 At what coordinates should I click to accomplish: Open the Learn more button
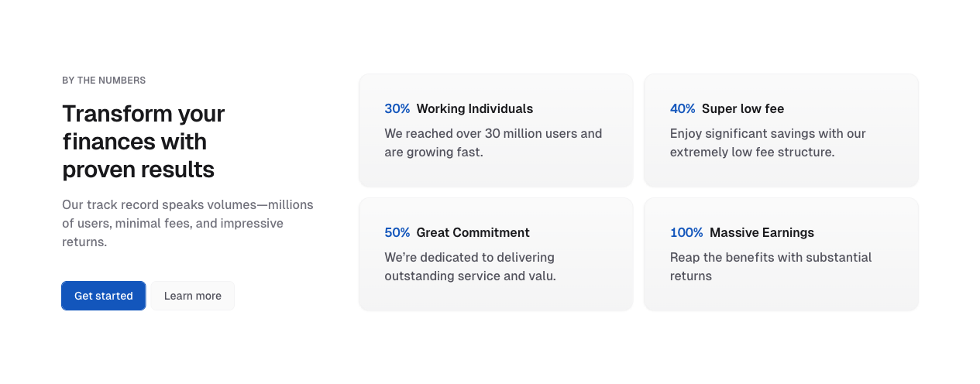pos(193,296)
